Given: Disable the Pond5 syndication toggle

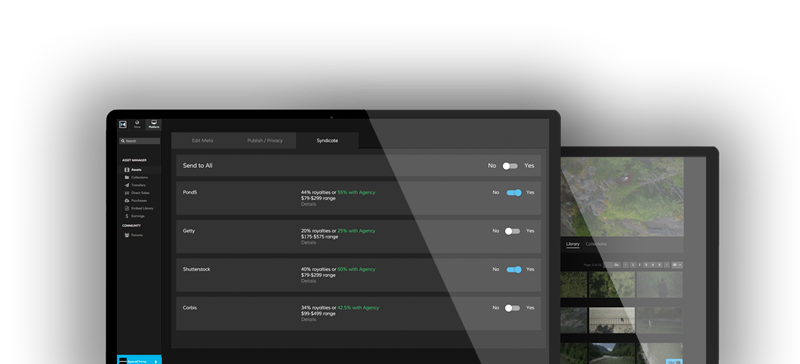Looking at the screenshot, I should click(514, 192).
